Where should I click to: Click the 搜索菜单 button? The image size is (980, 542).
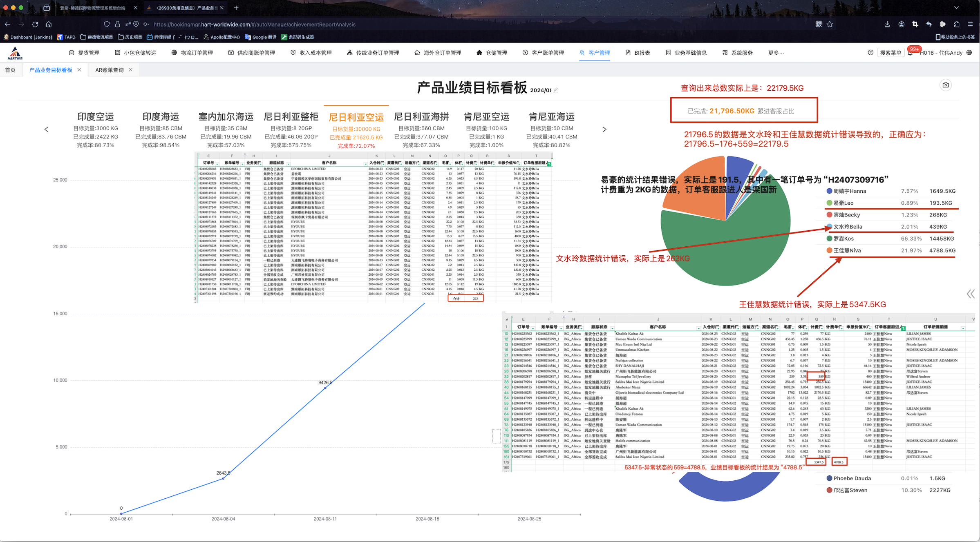point(890,53)
